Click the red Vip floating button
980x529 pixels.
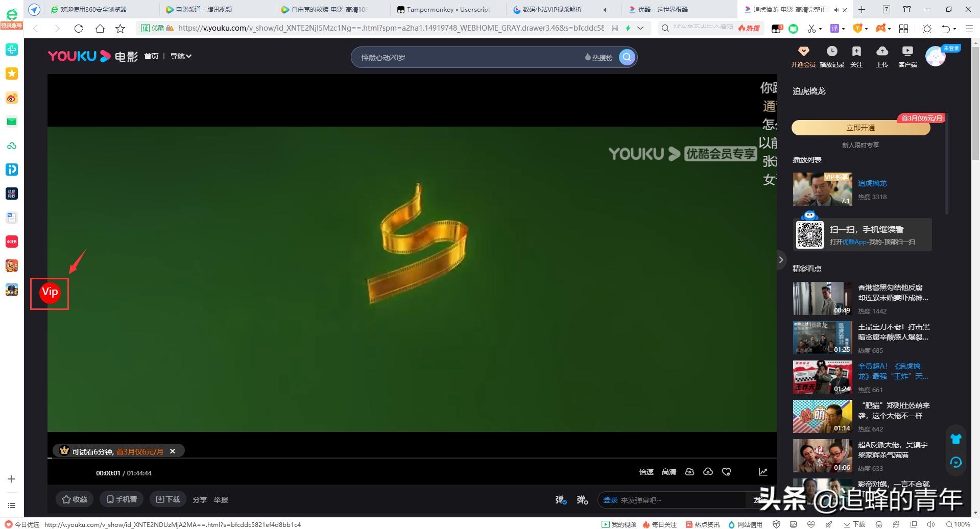[50, 292]
